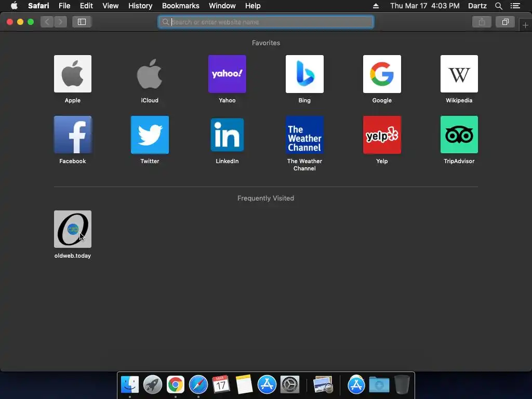Screen dimensions: 532x399
Task: Open the Facebook favorite
Action: (x=73, y=135)
